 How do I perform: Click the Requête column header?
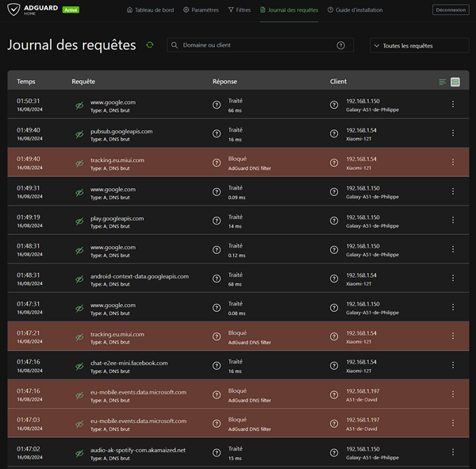tap(83, 82)
